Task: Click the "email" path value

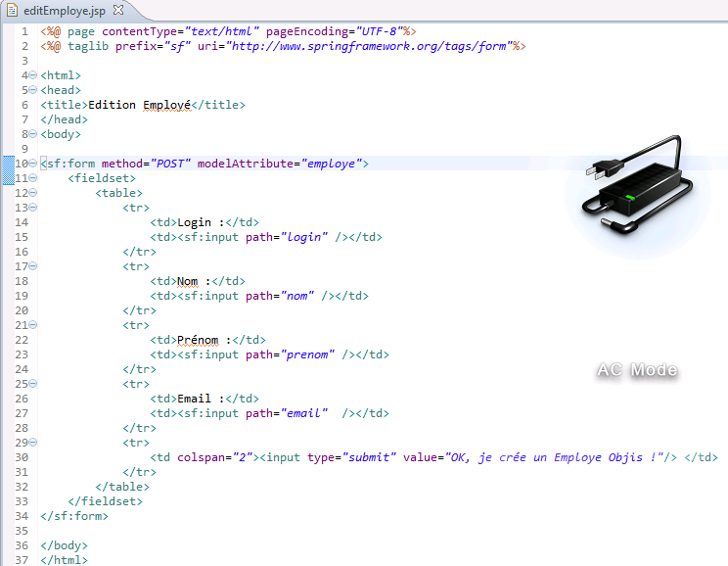Action: pyautogui.click(x=304, y=413)
